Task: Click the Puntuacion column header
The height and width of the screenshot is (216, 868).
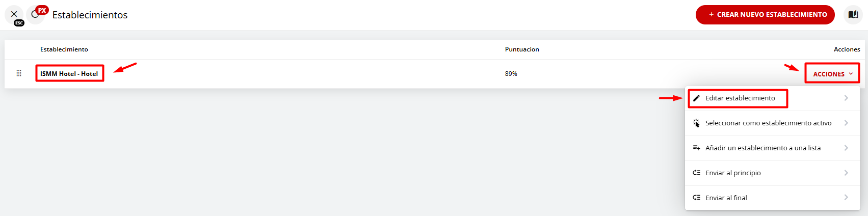Action: (x=522, y=49)
